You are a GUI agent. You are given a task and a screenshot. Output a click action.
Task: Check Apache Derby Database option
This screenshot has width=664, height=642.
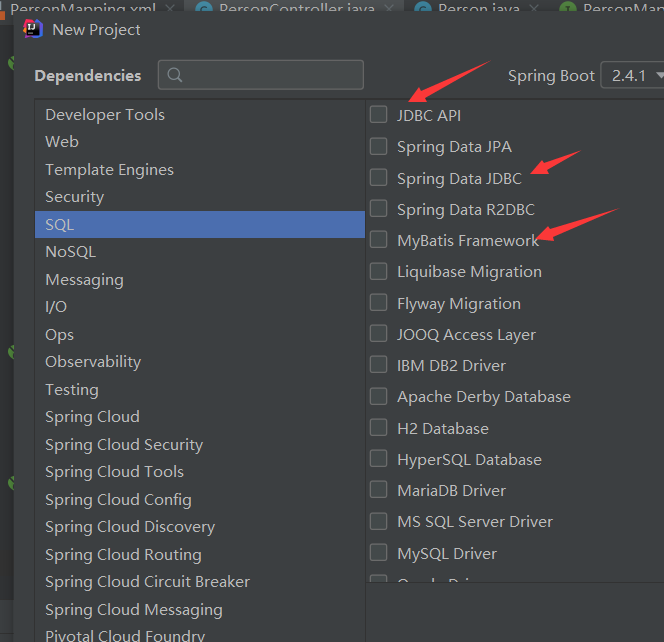click(x=378, y=396)
